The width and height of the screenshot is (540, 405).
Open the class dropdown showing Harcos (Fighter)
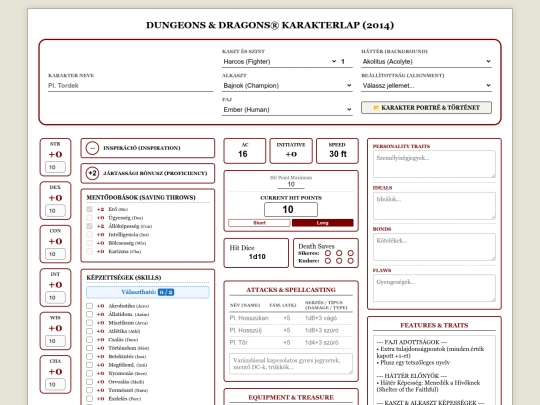pos(280,61)
